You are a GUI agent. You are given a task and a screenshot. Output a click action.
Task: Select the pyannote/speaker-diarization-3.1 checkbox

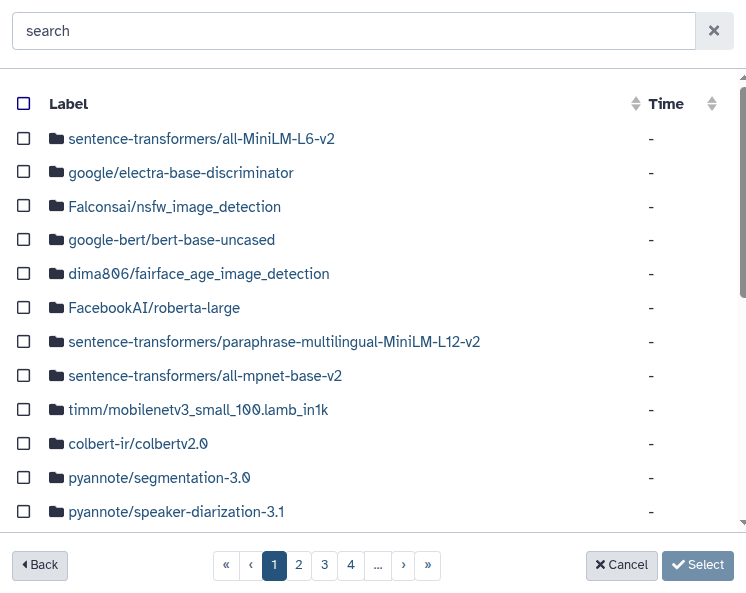(23, 512)
